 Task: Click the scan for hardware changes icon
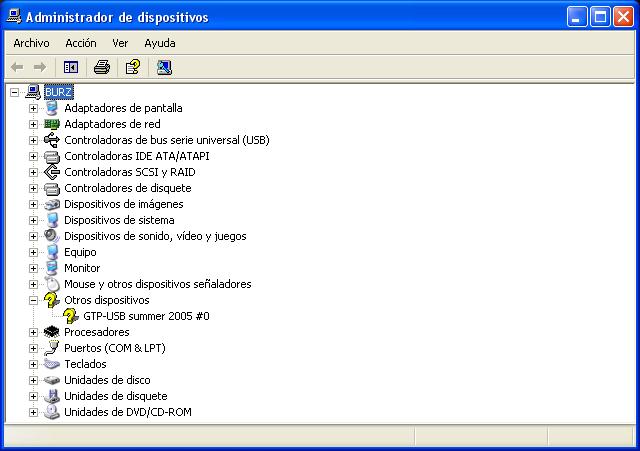point(164,67)
